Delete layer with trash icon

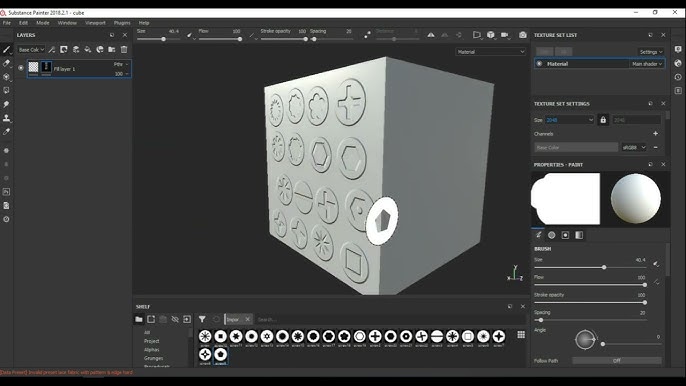(x=124, y=50)
